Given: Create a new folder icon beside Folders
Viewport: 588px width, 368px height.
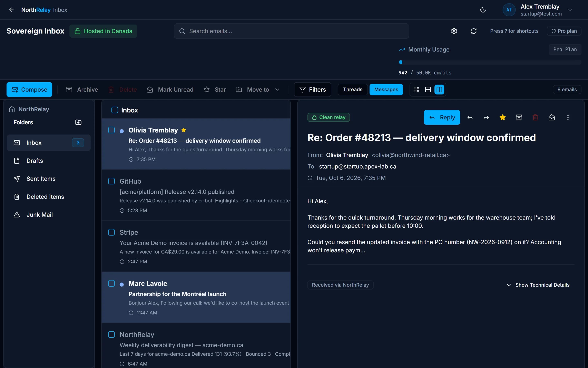Looking at the screenshot, I should click(x=78, y=122).
